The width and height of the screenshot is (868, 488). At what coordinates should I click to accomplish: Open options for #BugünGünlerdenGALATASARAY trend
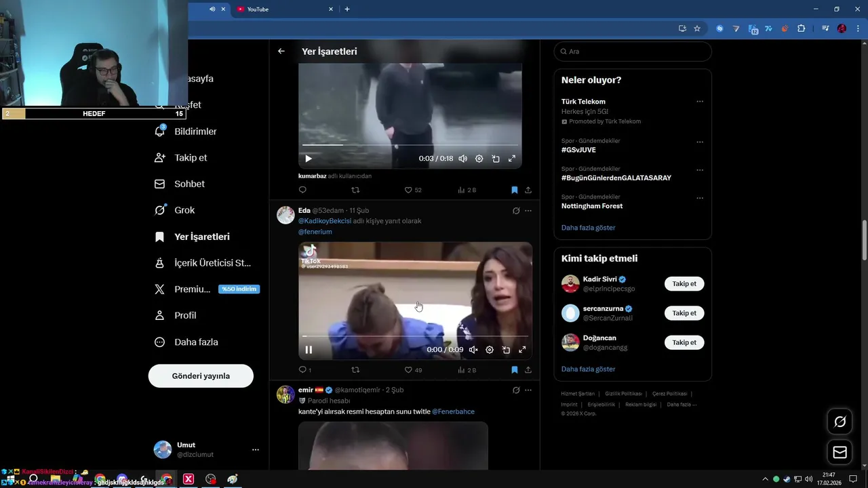pos(700,170)
